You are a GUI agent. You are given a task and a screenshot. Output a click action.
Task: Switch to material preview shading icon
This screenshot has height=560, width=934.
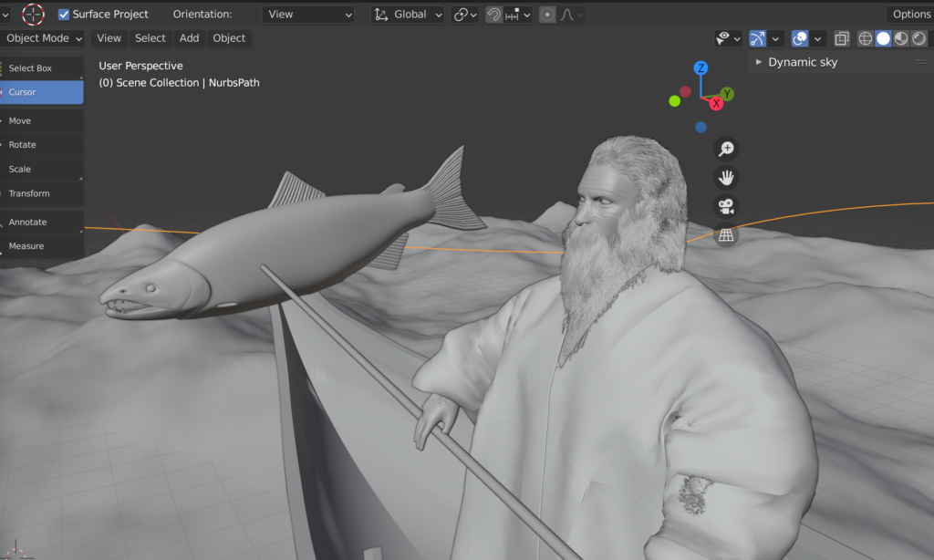tap(900, 38)
